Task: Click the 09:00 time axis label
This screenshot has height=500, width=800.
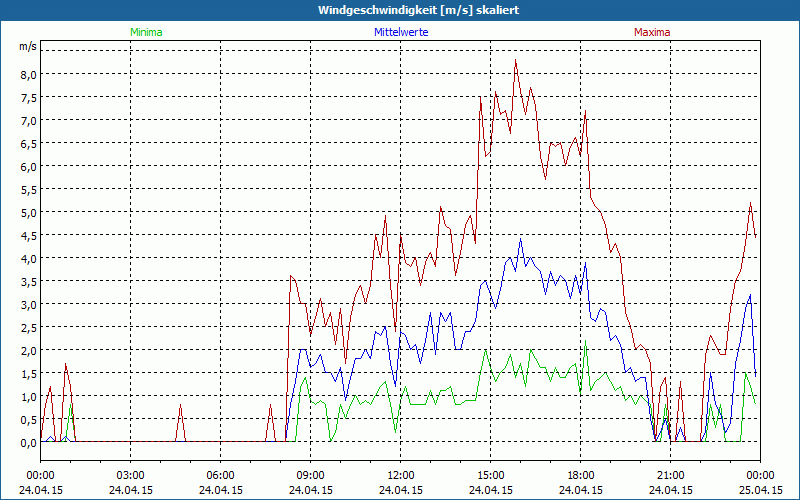Action: pyautogui.click(x=310, y=476)
